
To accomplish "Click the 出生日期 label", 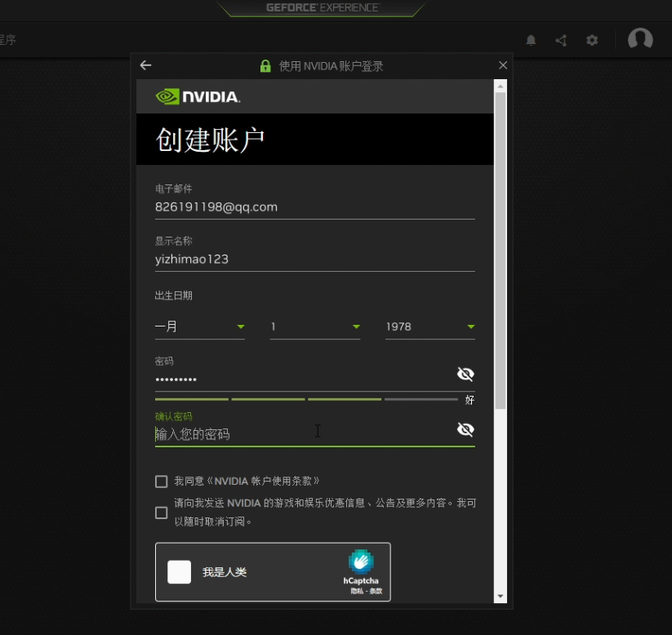I will pyautogui.click(x=174, y=295).
